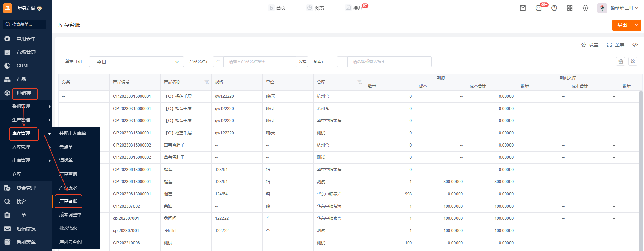Click the 短信群发 envelope sidebar icon
Viewport: 644px width, 251px height.
(x=7, y=229)
